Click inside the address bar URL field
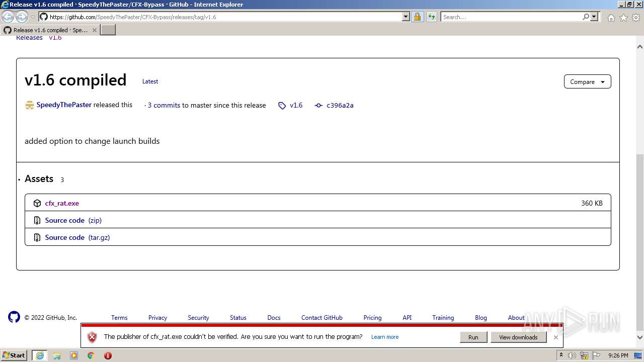Image resolution: width=644 pixels, height=362 pixels. (224, 17)
